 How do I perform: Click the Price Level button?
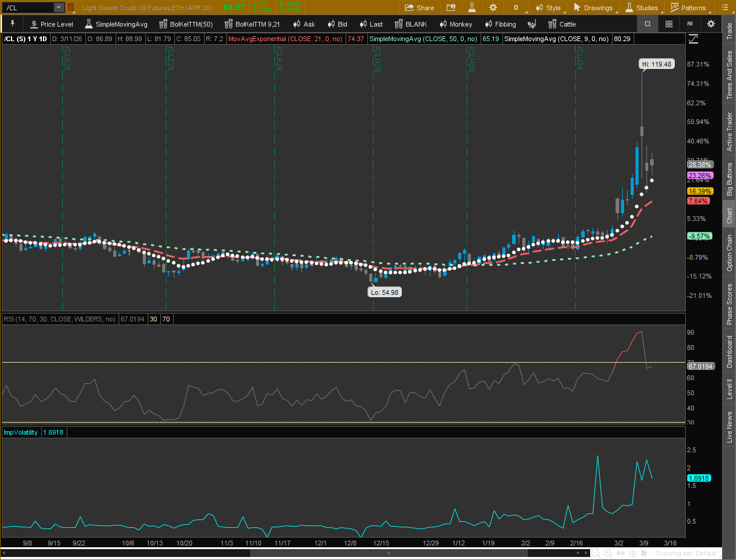(x=51, y=24)
